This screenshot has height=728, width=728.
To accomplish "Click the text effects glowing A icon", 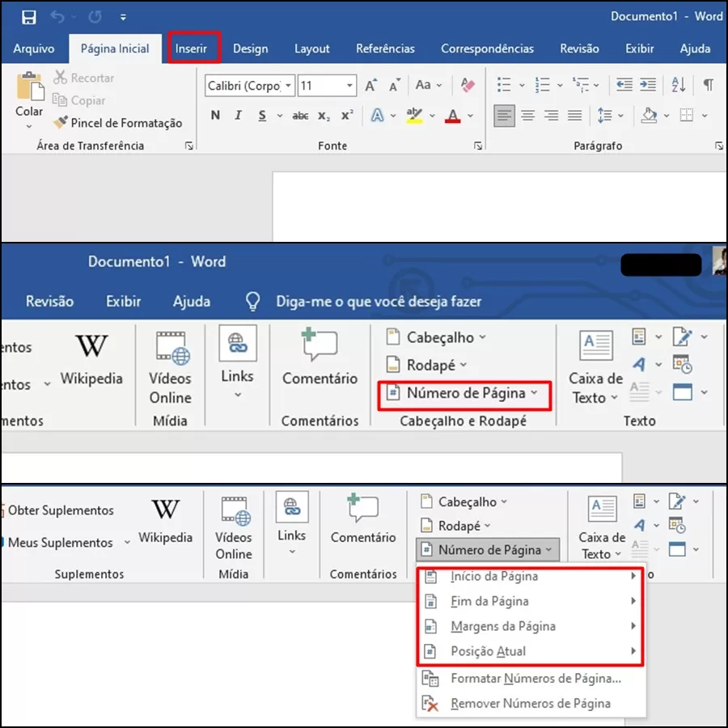I will (x=378, y=115).
